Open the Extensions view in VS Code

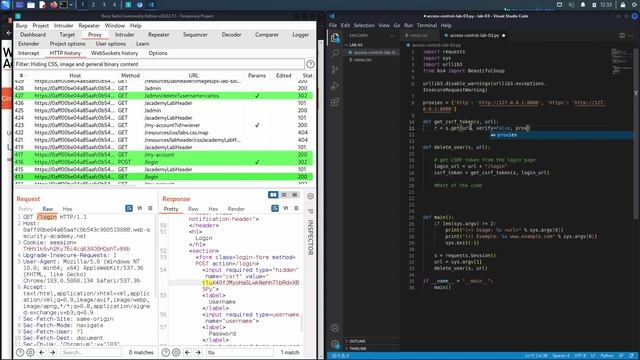click(x=335, y=102)
